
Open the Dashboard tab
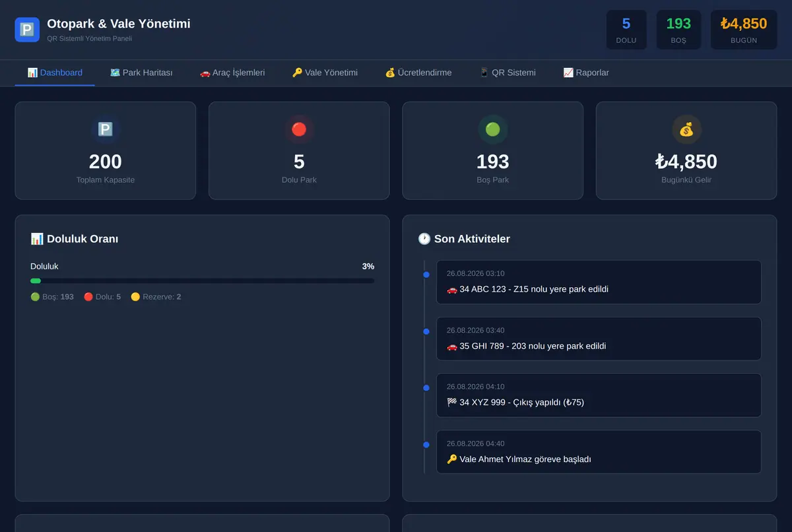click(55, 73)
